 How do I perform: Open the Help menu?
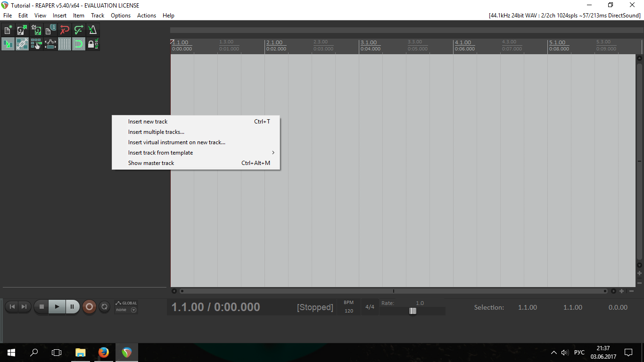pos(168,16)
